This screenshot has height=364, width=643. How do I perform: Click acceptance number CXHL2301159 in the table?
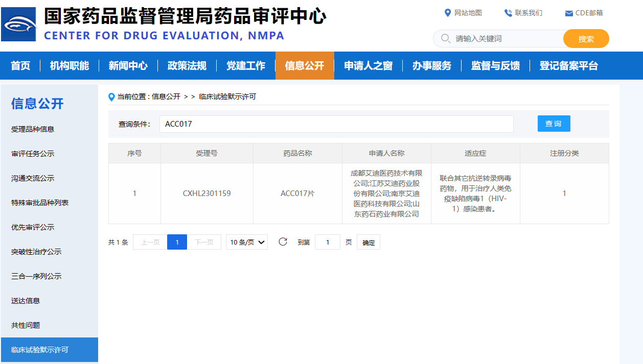pos(206,193)
